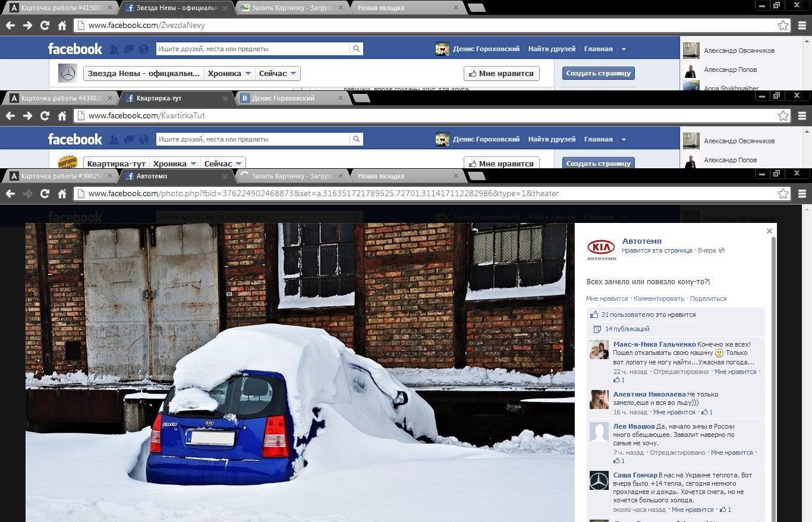Star the KvartirkaTut page address
The width and height of the screenshot is (812, 522).
click(783, 116)
